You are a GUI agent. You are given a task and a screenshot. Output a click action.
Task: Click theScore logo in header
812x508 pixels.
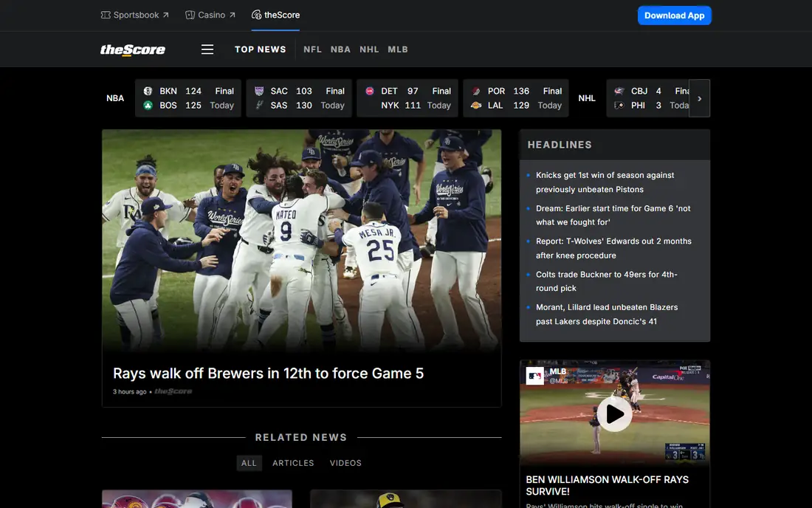(133, 49)
